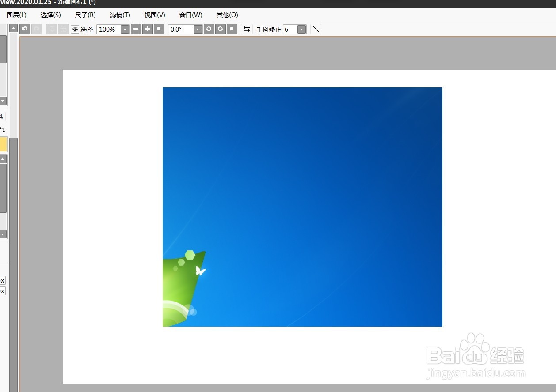This screenshot has width=556, height=392.
Task: Reset zoom with square button after plus
Action: pos(159,29)
